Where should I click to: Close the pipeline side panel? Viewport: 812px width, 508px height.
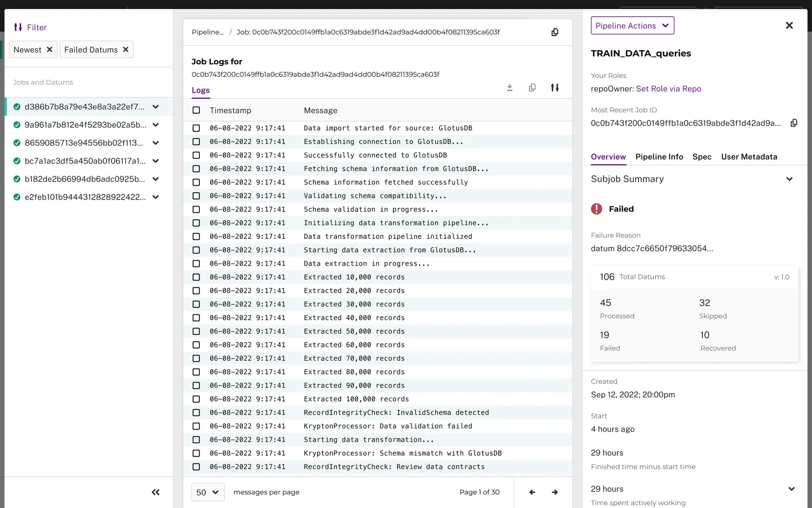pos(789,25)
